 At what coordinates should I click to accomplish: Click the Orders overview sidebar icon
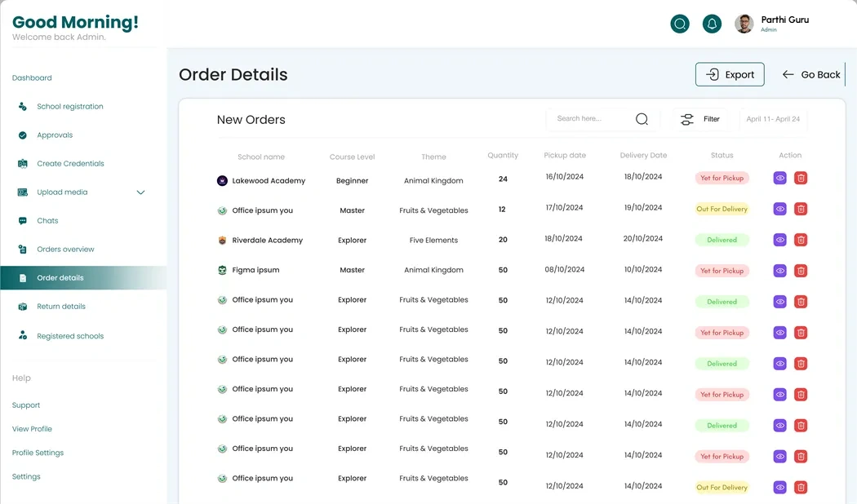22,249
